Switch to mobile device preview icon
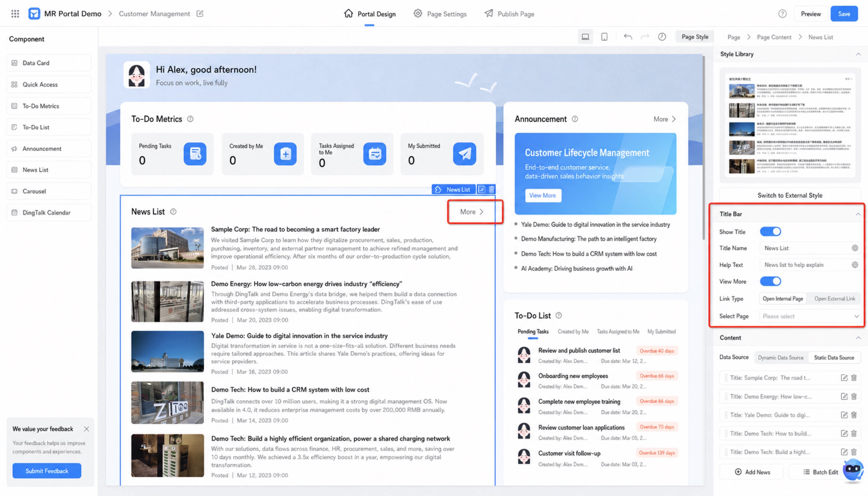This screenshot has height=496, width=868. click(604, 37)
